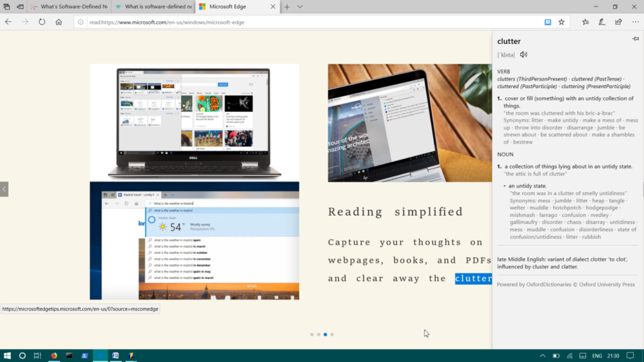
Task: Click the clutter heading in dictionary pane
Action: point(509,41)
